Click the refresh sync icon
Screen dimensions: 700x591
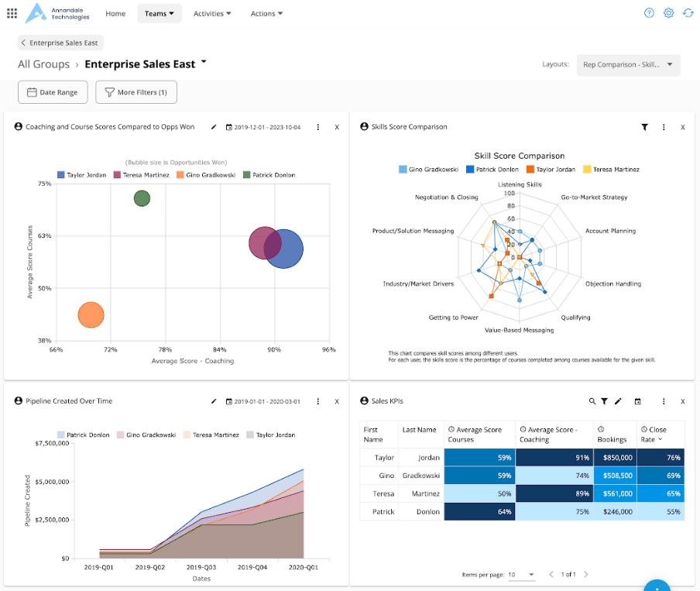[688, 13]
